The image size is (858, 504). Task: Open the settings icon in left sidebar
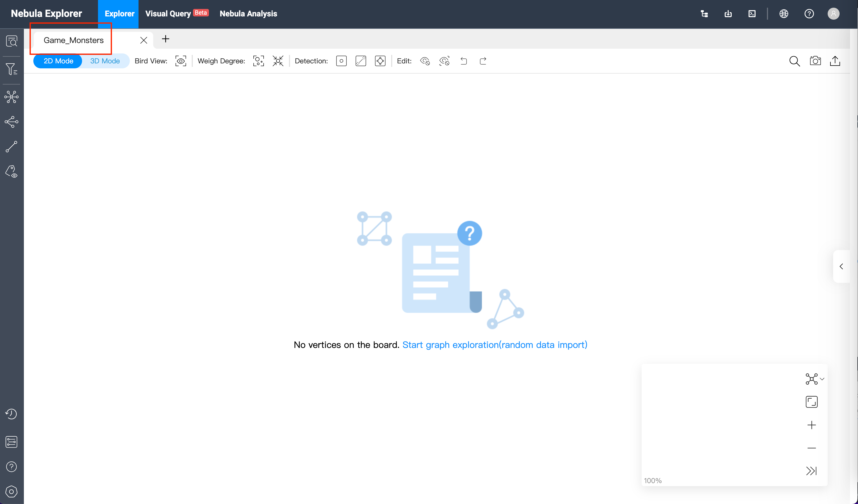coord(12,492)
